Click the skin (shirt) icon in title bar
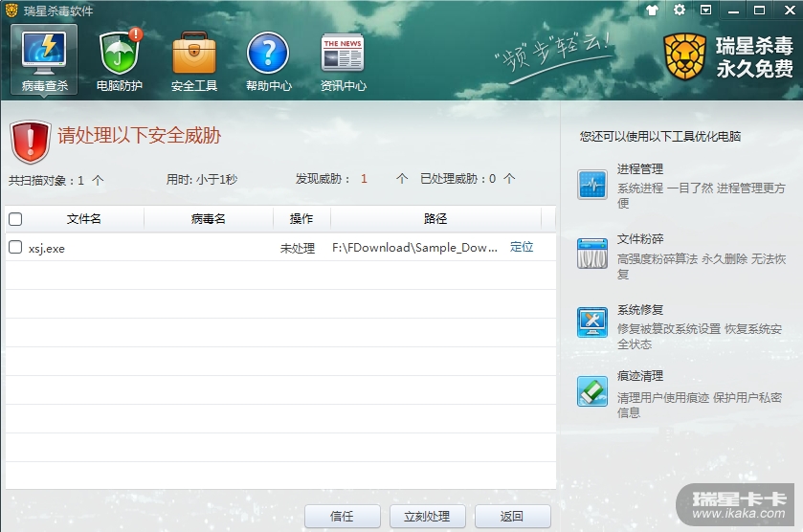 (x=652, y=10)
